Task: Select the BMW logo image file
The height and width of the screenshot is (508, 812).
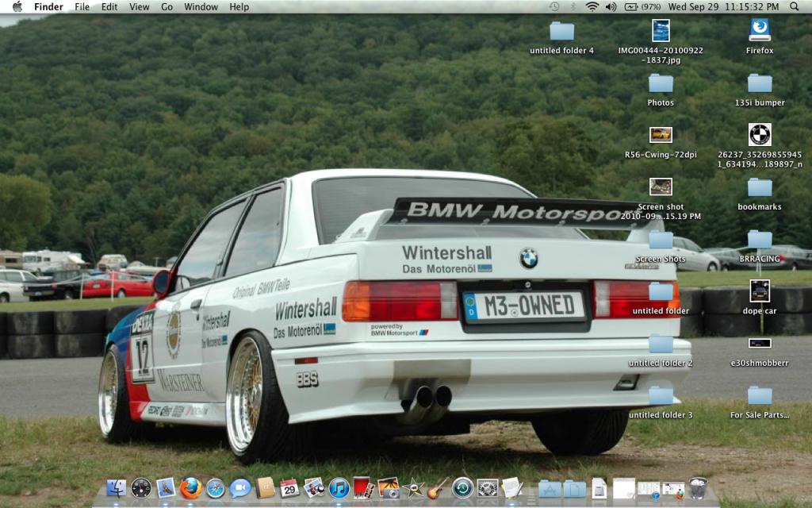Action: coord(760,135)
